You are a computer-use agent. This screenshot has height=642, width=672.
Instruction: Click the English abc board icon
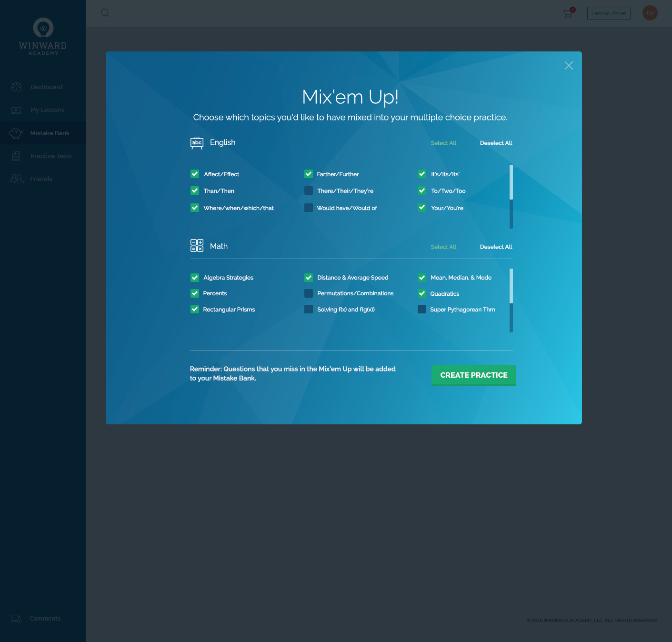[197, 143]
